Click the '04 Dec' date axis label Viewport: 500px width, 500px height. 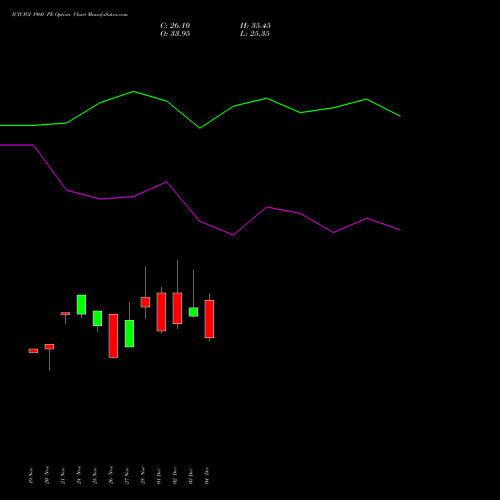pyautogui.click(x=207, y=476)
